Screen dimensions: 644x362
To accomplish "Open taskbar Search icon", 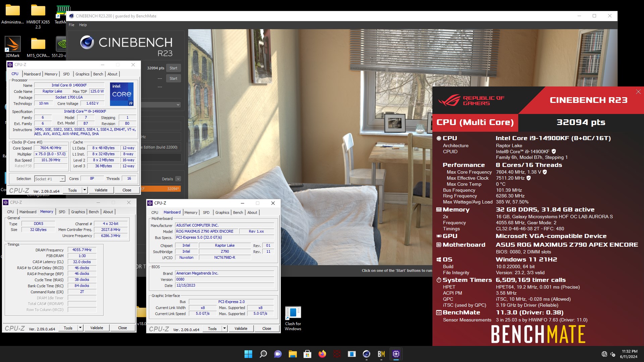I will click(263, 354).
